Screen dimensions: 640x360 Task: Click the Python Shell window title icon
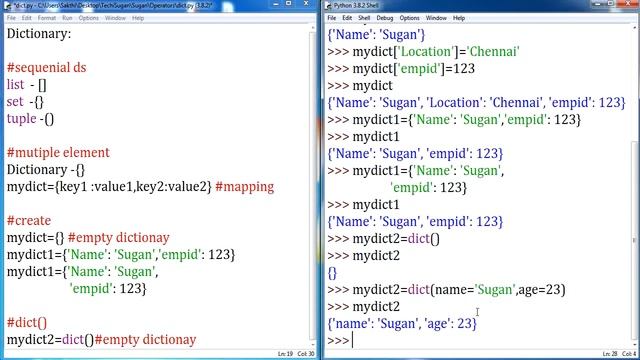pyautogui.click(x=329, y=6)
